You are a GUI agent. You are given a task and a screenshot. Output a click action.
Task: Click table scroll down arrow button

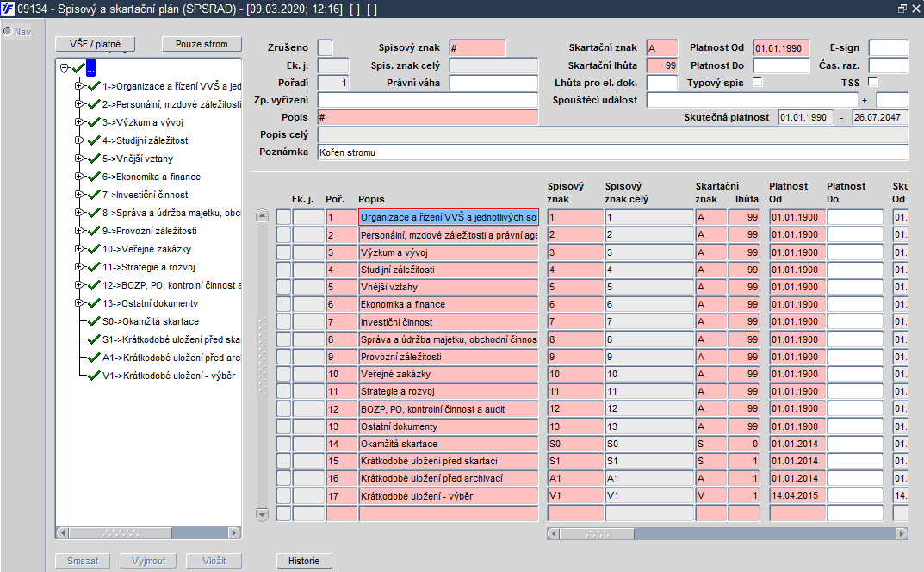(263, 514)
